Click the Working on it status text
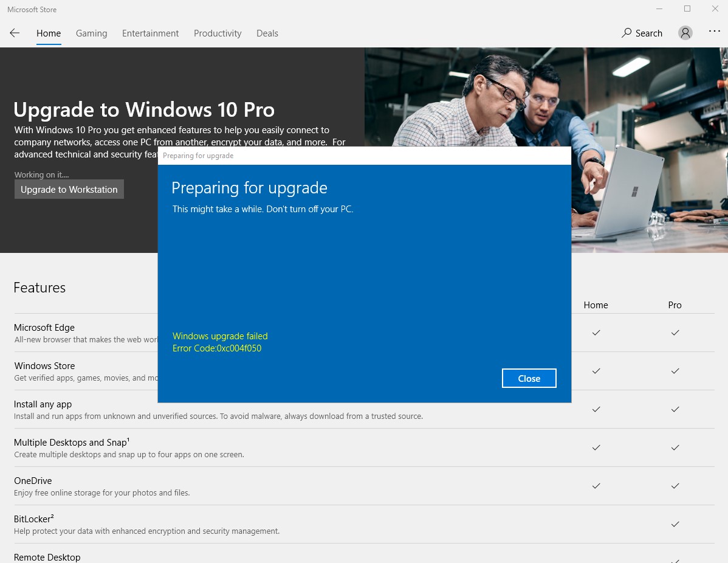The width and height of the screenshot is (728, 563). [41, 174]
